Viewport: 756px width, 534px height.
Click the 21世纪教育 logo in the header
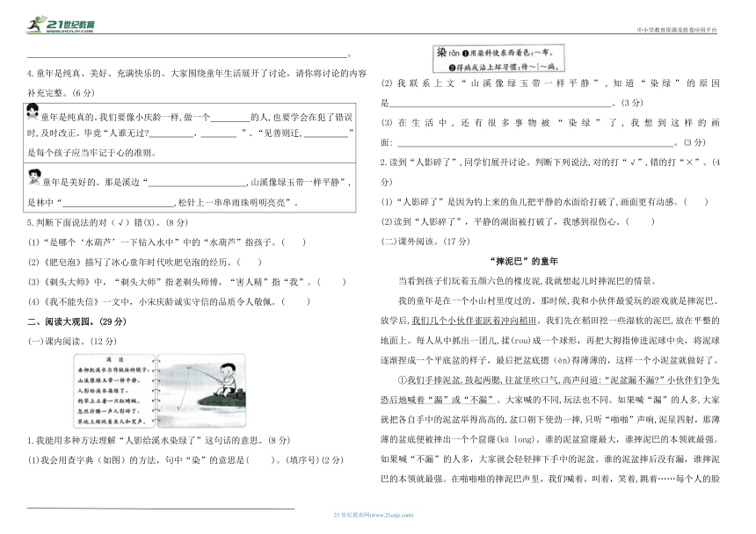click(61, 24)
